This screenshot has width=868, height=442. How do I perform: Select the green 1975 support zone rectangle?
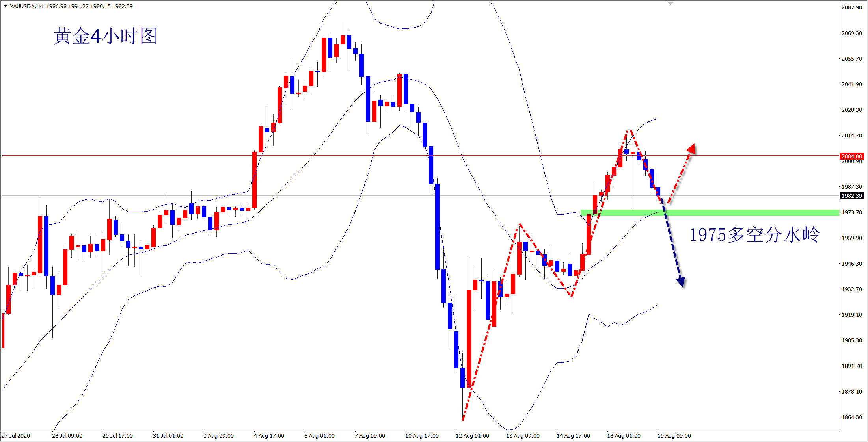[x=710, y=213]
